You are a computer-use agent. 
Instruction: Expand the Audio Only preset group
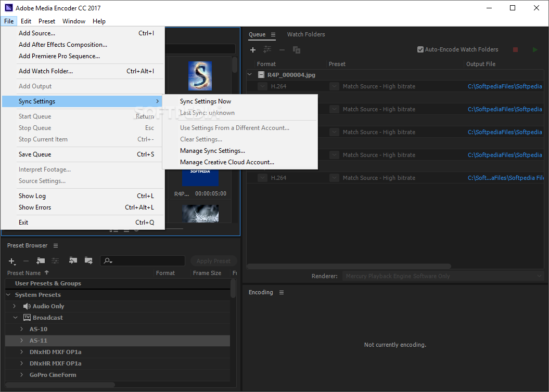tap(15, 306)
